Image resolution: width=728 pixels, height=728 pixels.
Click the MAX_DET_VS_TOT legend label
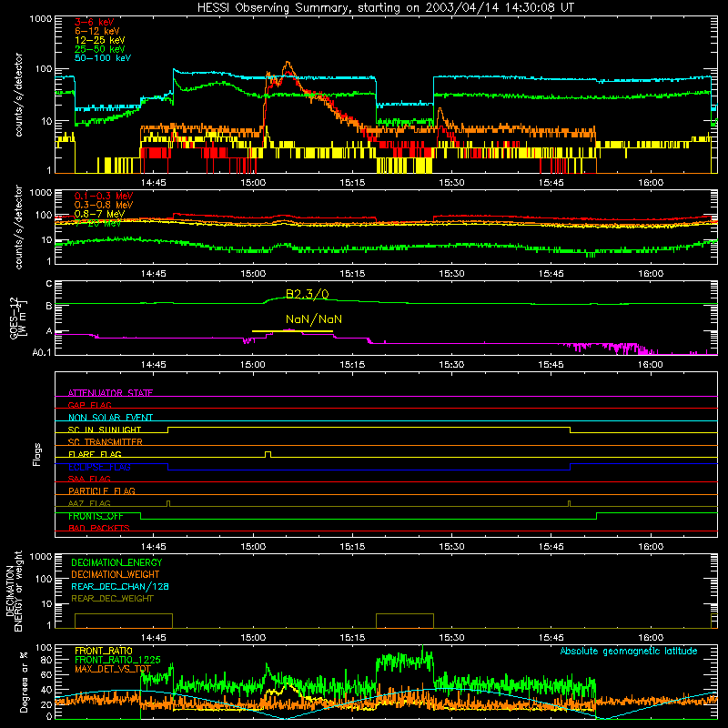[113, 669]
